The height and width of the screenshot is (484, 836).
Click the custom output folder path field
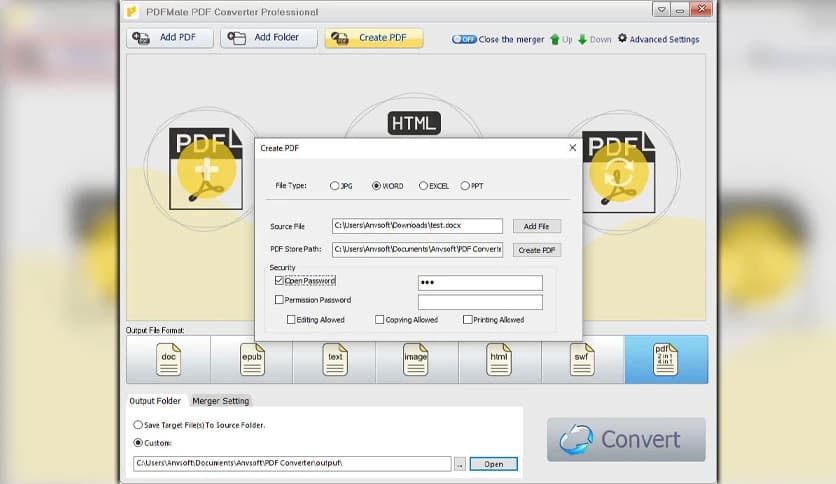(x=292, y=463)
